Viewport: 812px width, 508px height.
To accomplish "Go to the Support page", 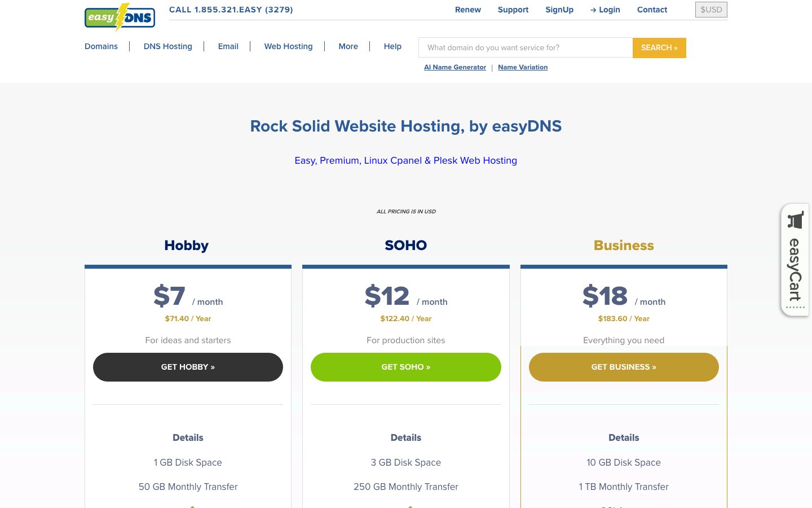I will click(x=513, y=10).
